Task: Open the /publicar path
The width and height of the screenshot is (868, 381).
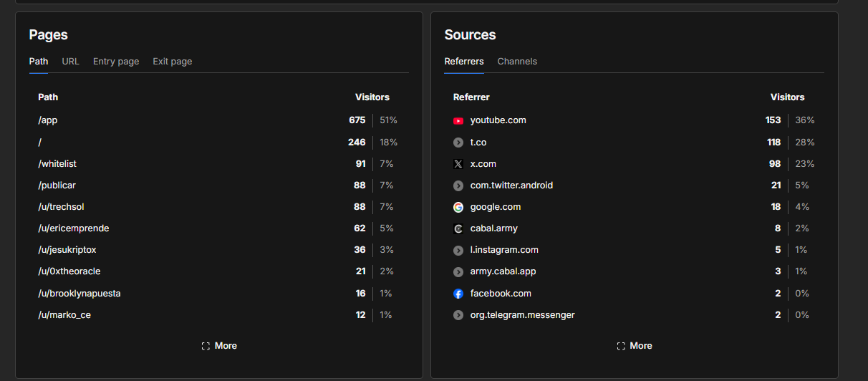Action: (57, 185)
